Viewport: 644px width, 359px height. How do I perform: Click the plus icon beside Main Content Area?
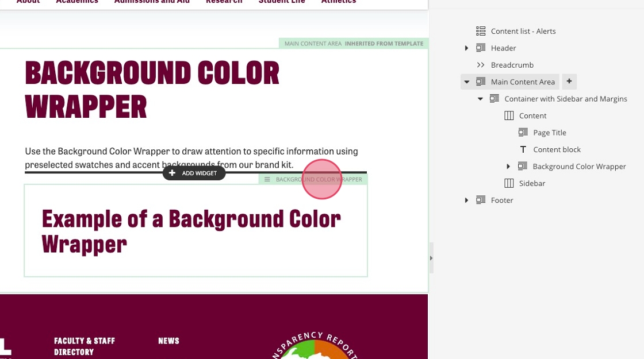[x=569, y=81]
